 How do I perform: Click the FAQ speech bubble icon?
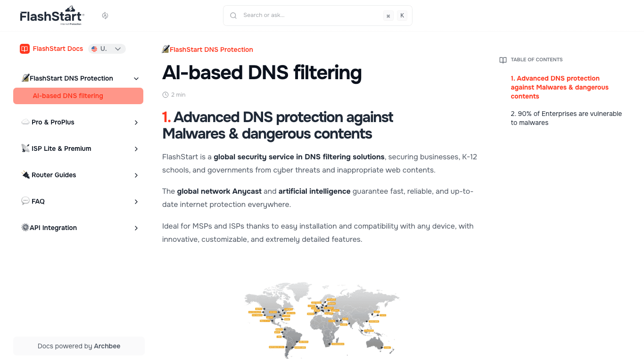tap(25, 201)
